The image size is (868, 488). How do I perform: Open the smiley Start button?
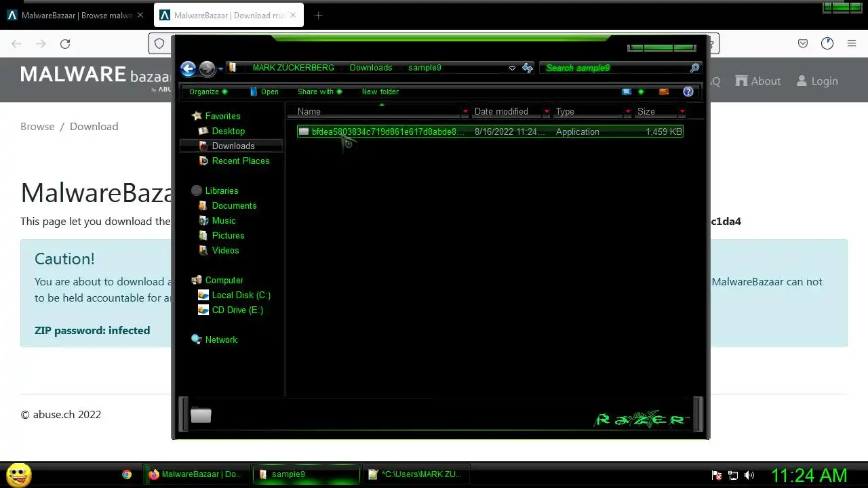click(x=19, y=474)
